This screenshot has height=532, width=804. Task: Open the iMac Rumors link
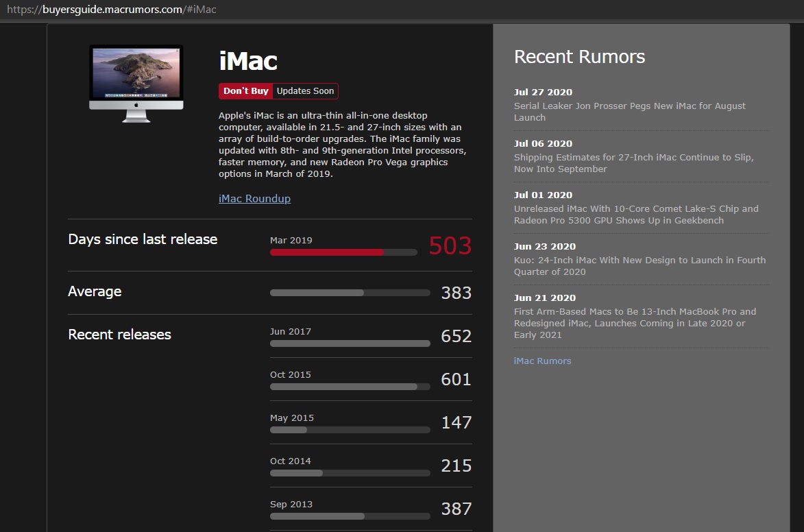point(542,361)
